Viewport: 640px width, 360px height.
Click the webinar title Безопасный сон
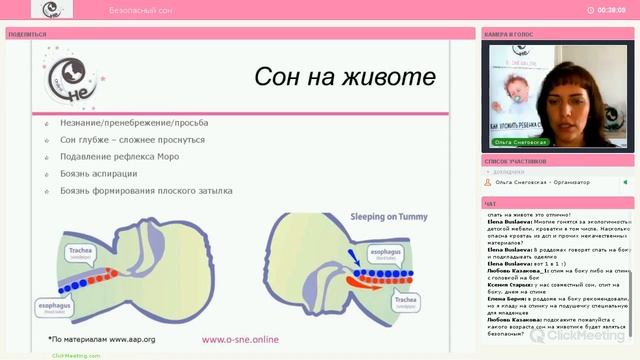(x=140, y=11)
